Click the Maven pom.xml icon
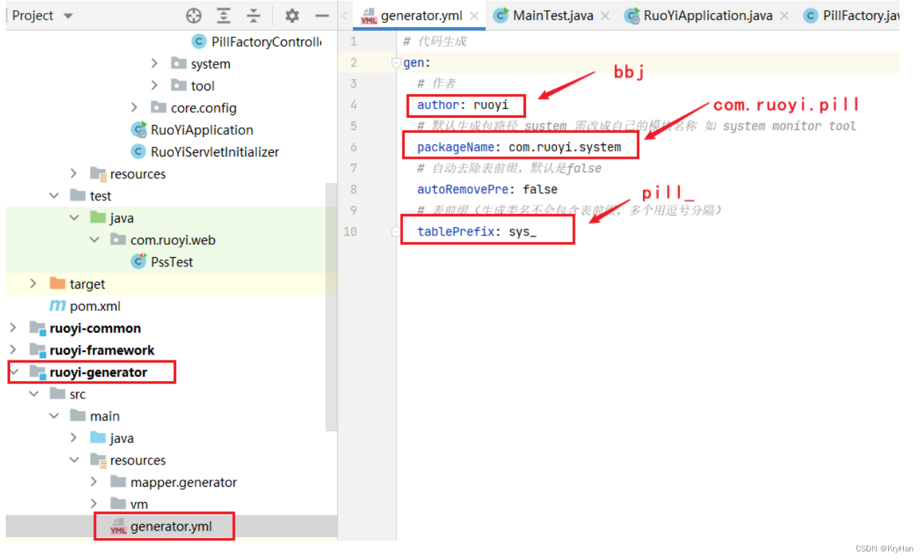 pos(57,306)
